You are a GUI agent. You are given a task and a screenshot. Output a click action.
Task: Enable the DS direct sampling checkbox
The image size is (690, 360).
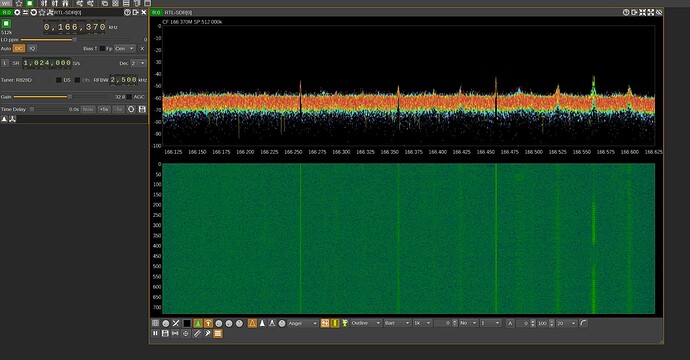click(59, 80)
